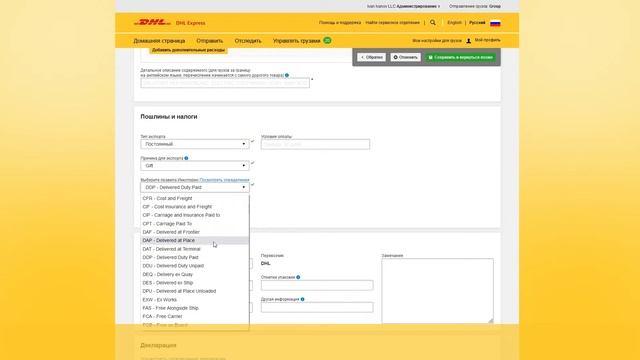This screenshot has height=360, width=640.
Task: Click the green shipments count badge
Action: pos(327,40)
